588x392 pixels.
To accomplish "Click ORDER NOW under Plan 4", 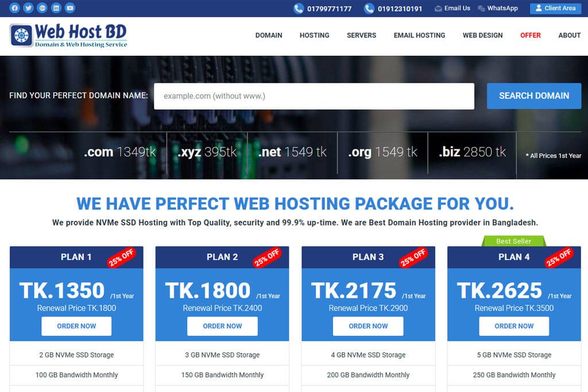I will pos(514,326).
